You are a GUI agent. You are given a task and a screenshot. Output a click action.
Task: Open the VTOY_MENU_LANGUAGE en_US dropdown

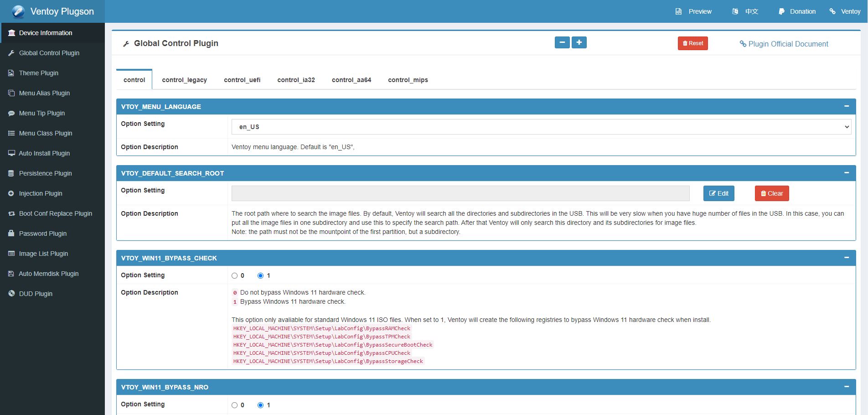coord(541,127)
